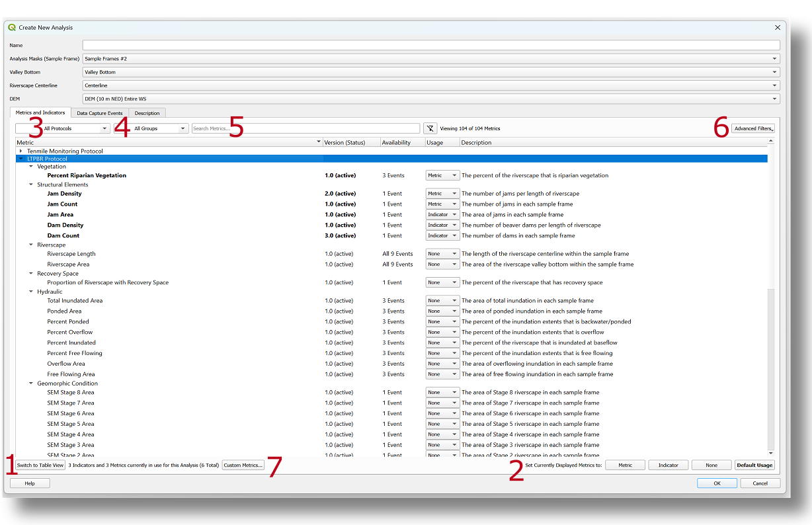
Task: Open the Custom Metrics dialog
Action: 243,465
